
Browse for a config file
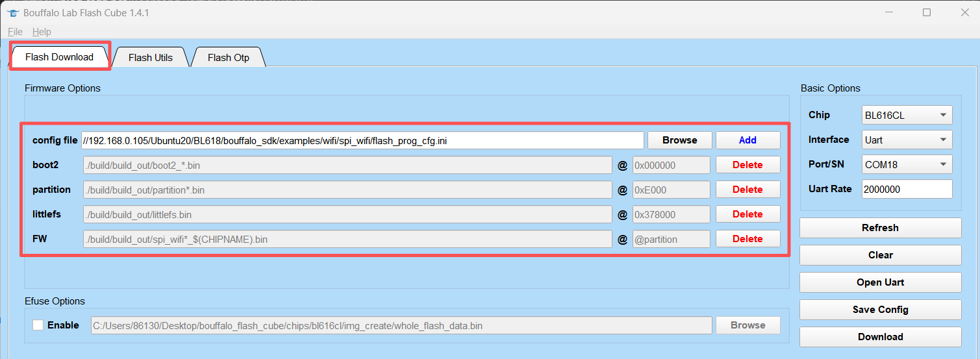coord(680,140)
